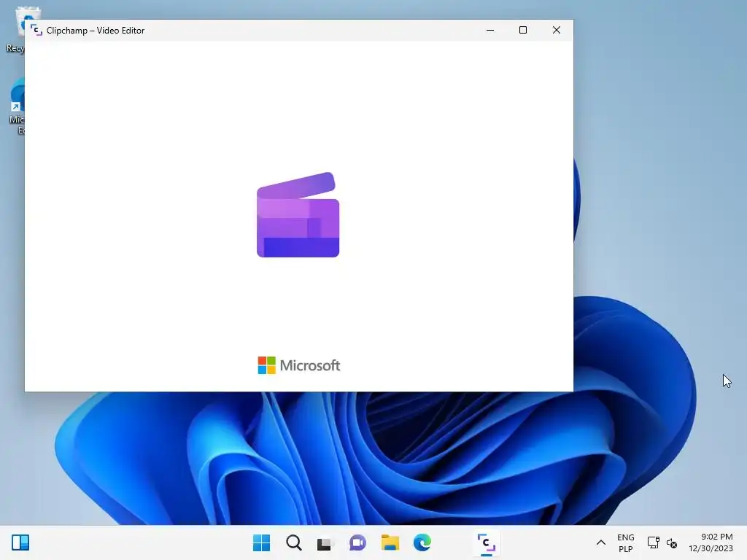Maximize the Clipchamp window
The width and height of the screenshot is (747, 560).
(x=523, y=30)
